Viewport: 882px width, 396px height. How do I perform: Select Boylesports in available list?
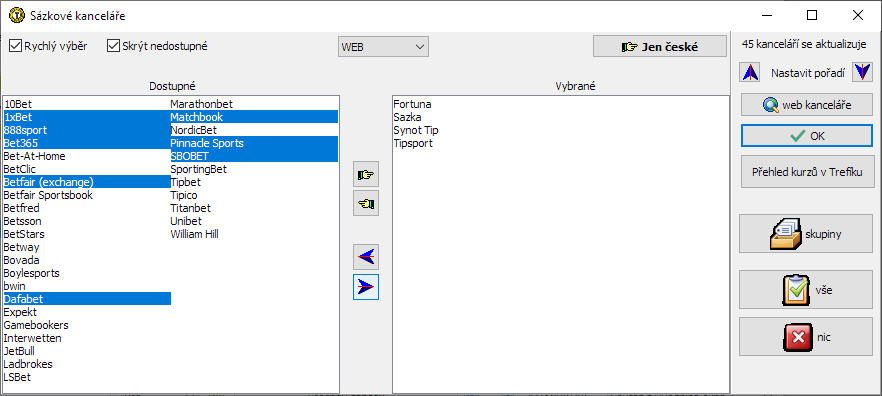(87, 273)
